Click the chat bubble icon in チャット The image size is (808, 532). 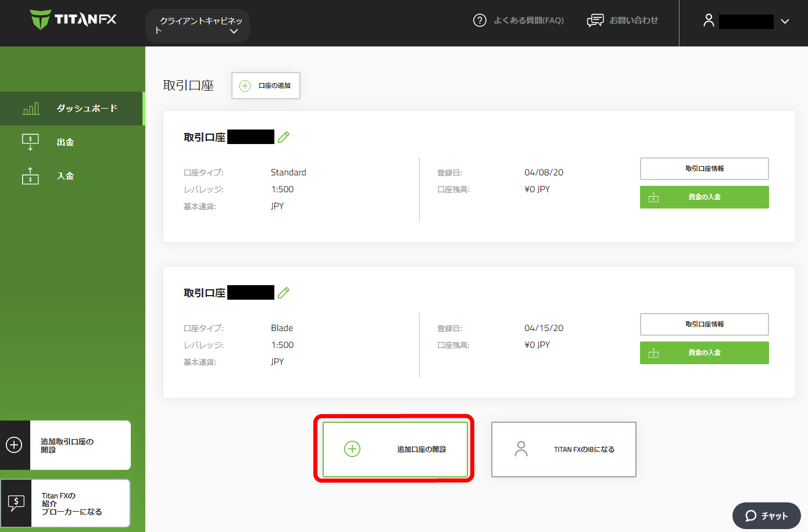click(x=751, y=516)
